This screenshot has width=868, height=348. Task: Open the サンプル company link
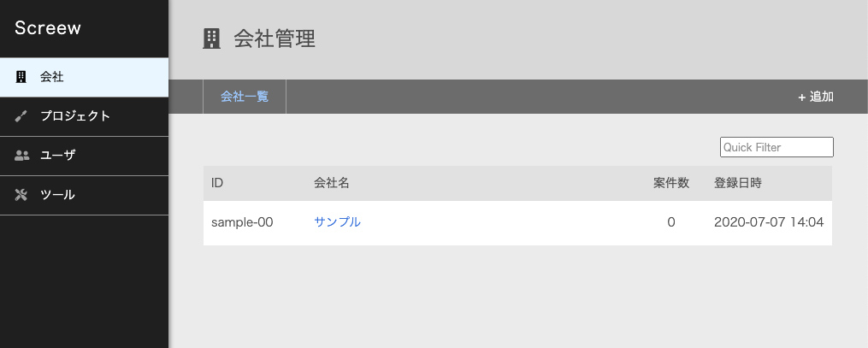click(x=337, y=221)
